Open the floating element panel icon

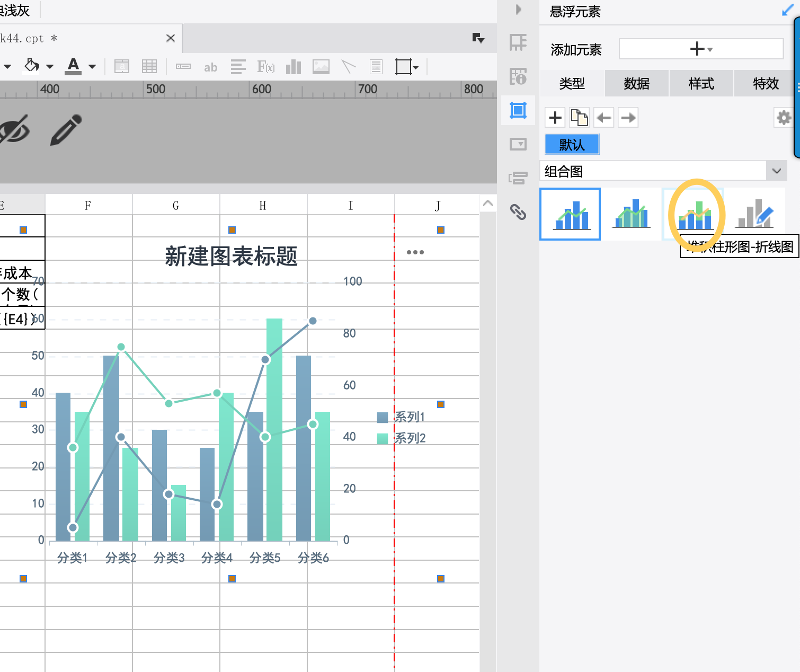coord(518,110)
